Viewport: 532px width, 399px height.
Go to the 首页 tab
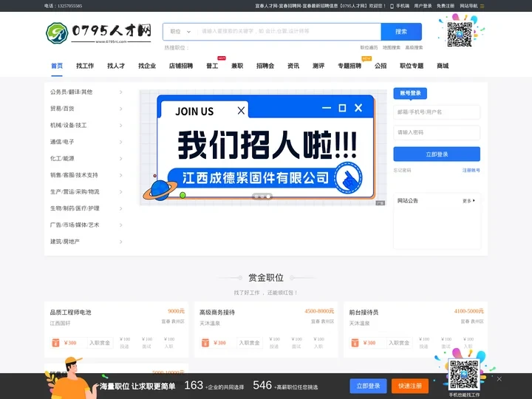tap(57, 66)
